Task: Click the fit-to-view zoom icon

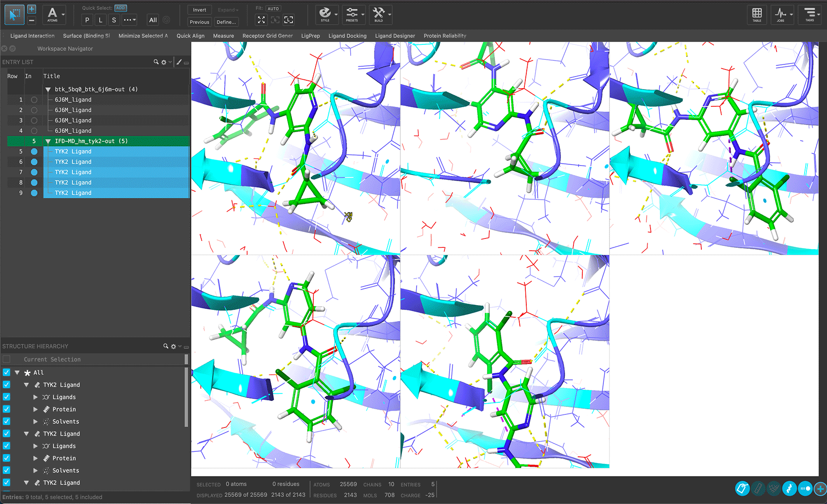Action: pos(261,20)
